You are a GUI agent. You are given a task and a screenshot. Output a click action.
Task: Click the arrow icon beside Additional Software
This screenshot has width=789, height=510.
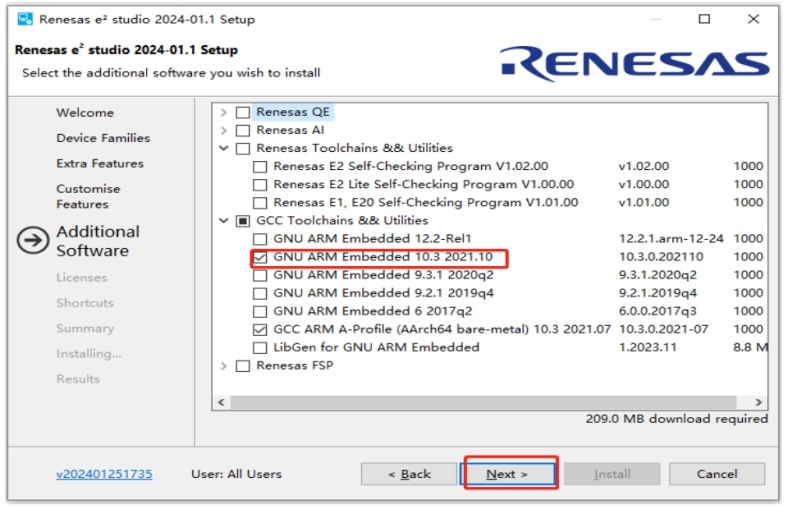35,240
